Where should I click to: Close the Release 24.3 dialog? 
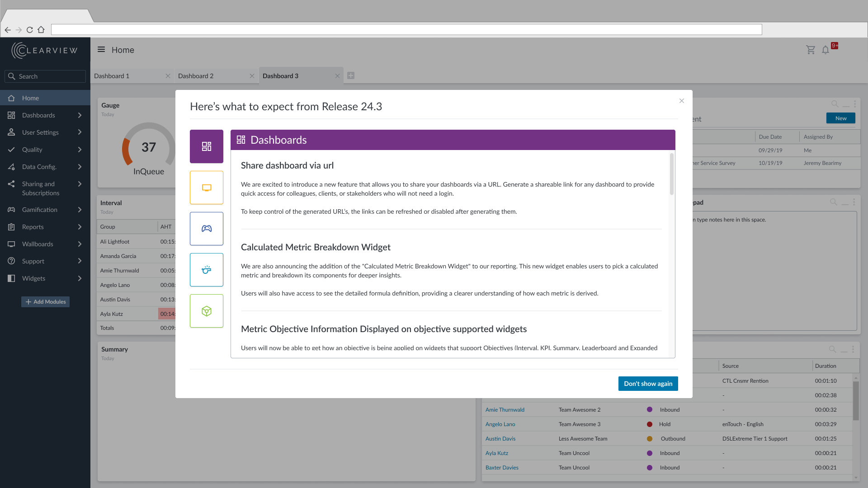(x=682, y=101)
